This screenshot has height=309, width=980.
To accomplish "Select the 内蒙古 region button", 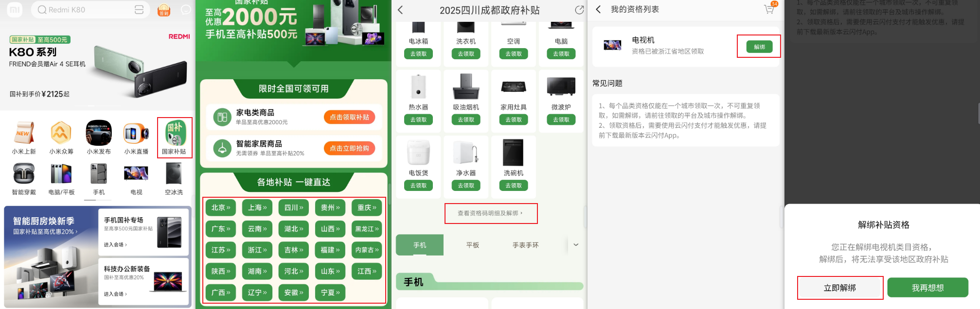I will tap(367, 250).
